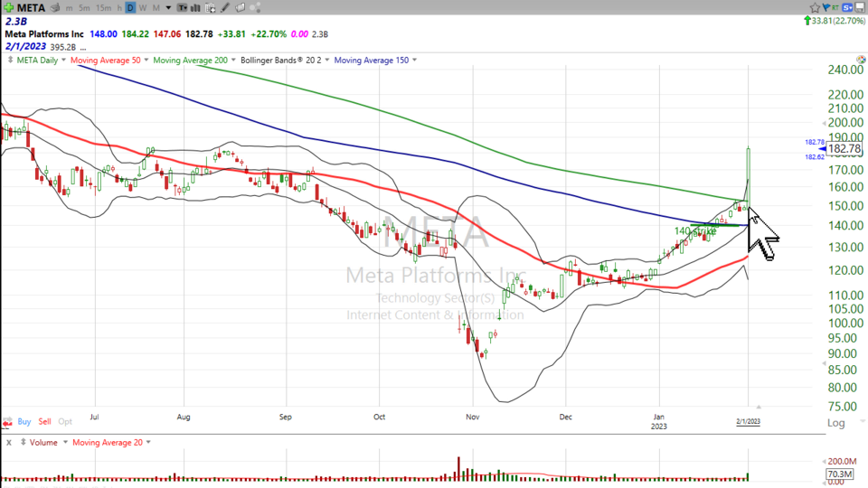The image size is (868, 488).
Task: Click the trading icon left of Buy
Action: pos(6,422)
